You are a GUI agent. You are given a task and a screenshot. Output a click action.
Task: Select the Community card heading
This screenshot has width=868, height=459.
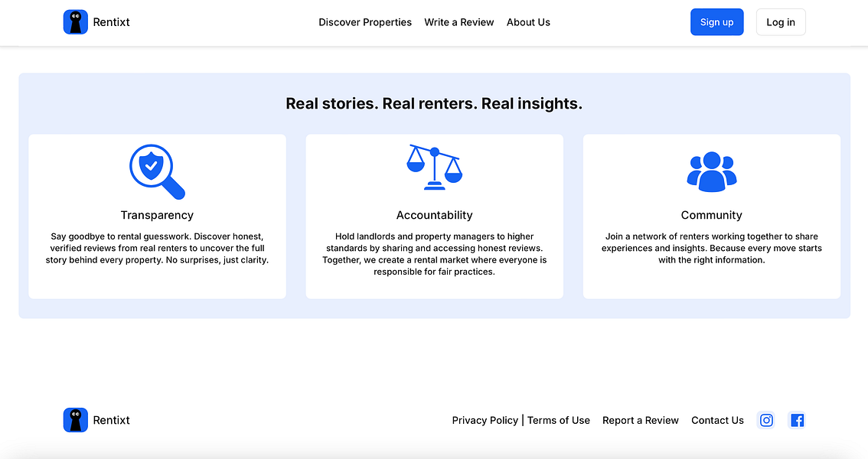712,215
